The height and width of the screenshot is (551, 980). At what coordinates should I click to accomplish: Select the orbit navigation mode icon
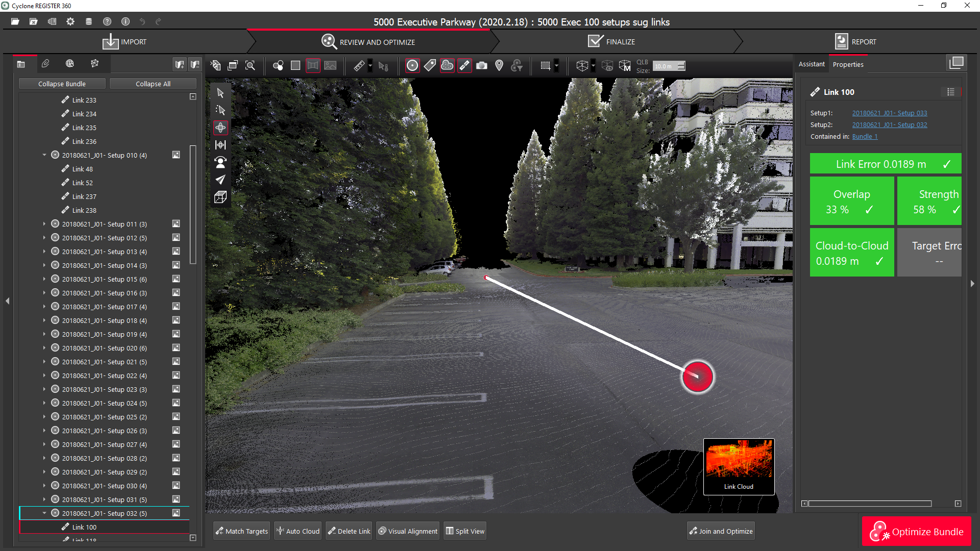(x=220, y=128)
